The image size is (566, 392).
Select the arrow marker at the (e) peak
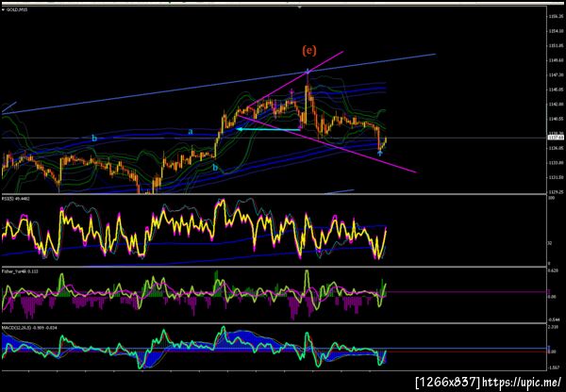[x=308, y=71]
